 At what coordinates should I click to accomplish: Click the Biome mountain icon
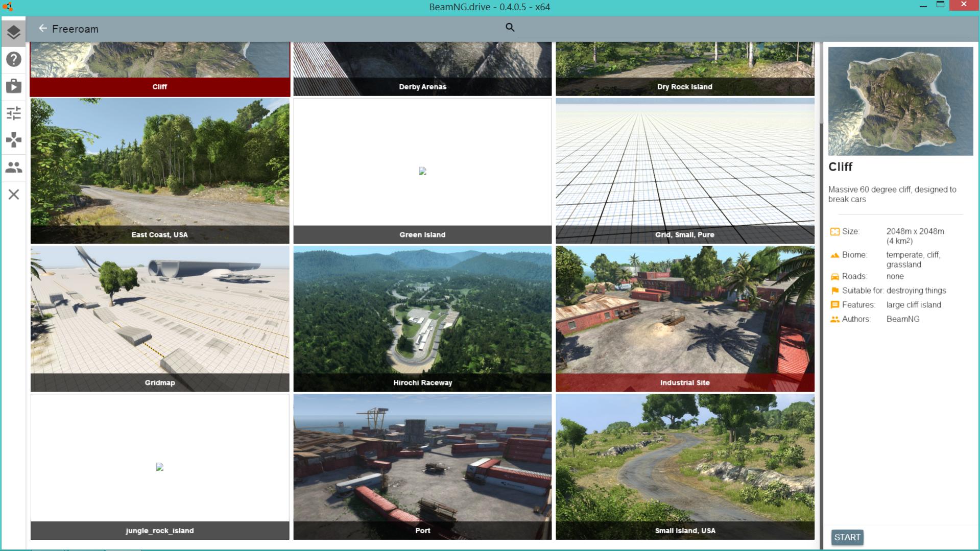[834, 255]
